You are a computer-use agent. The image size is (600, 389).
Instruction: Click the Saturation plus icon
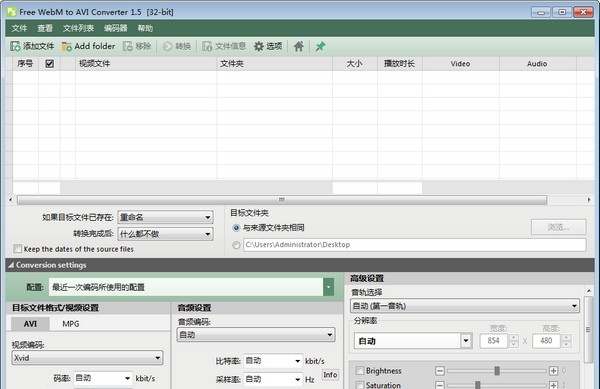(553, 385)
